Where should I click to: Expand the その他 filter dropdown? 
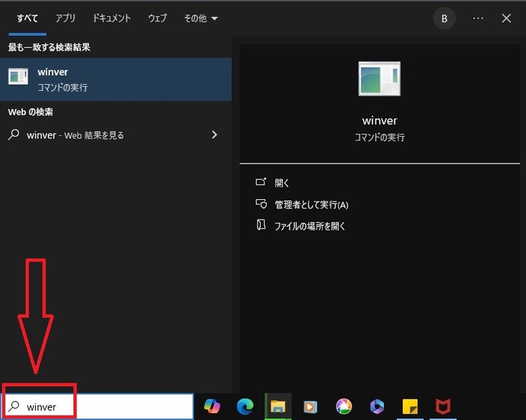click(201, 18)
